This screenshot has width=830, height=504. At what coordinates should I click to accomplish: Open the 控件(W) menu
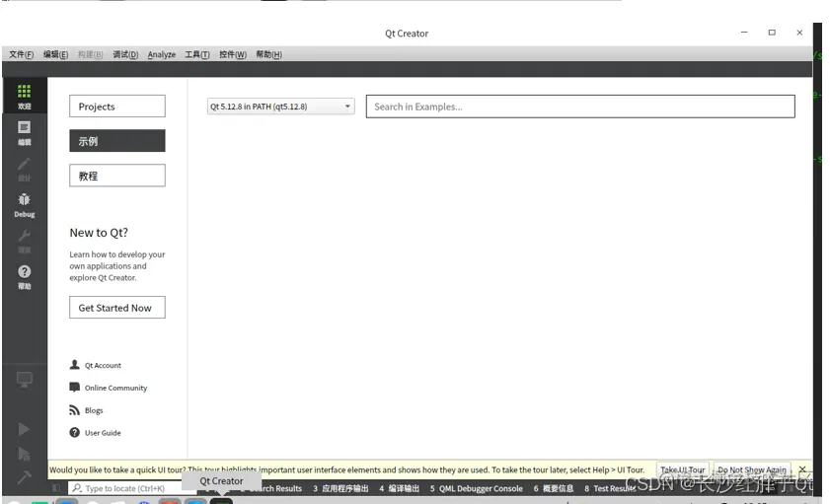click(x=232, y=54)
